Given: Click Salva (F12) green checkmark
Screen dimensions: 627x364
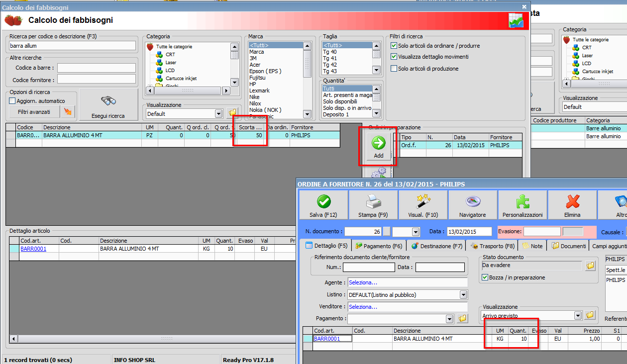Looking at the screenshot, I should (323, 205).
